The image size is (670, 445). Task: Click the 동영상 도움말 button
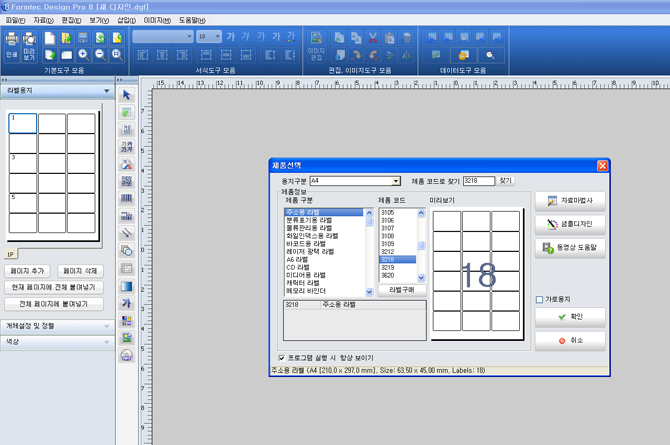click(570, 248)
